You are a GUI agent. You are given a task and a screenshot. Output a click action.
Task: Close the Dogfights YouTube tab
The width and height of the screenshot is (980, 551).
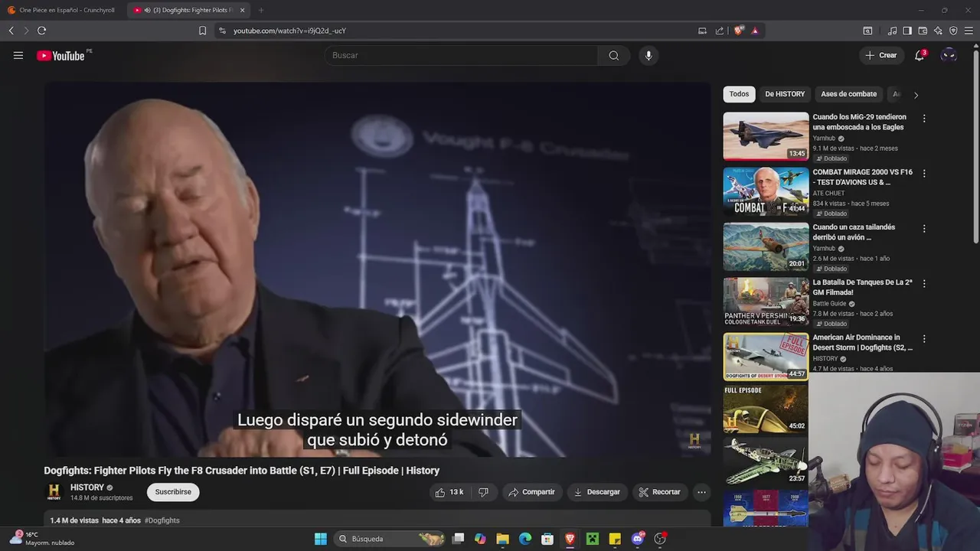pyautogui.click(x=242, y=10)
